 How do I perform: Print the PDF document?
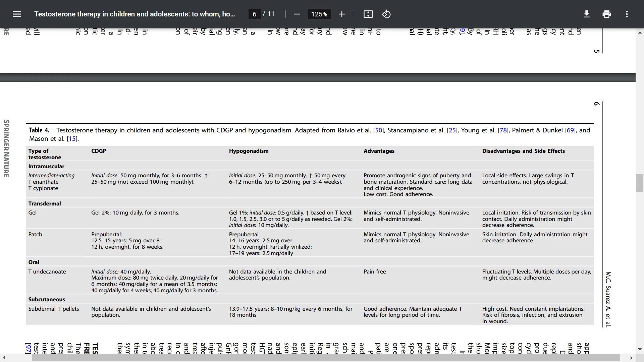click(x=606, y=14)
